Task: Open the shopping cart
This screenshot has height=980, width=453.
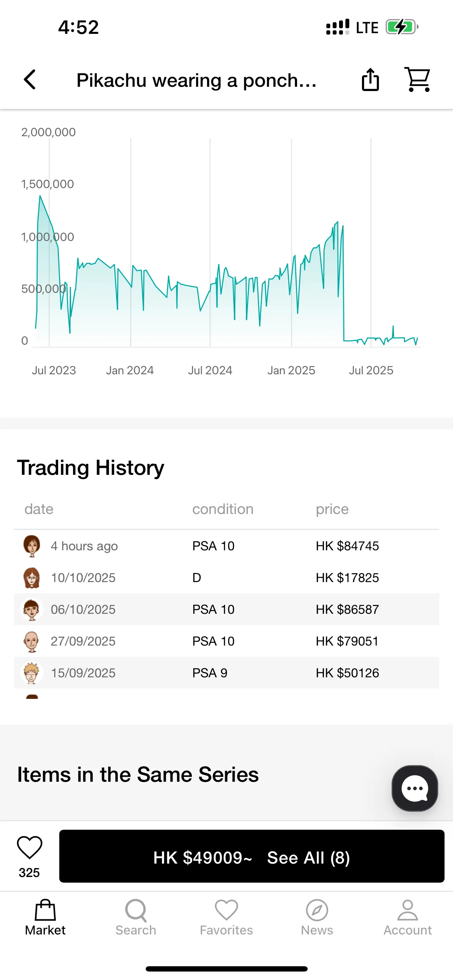Action: (x=417, y=79)
